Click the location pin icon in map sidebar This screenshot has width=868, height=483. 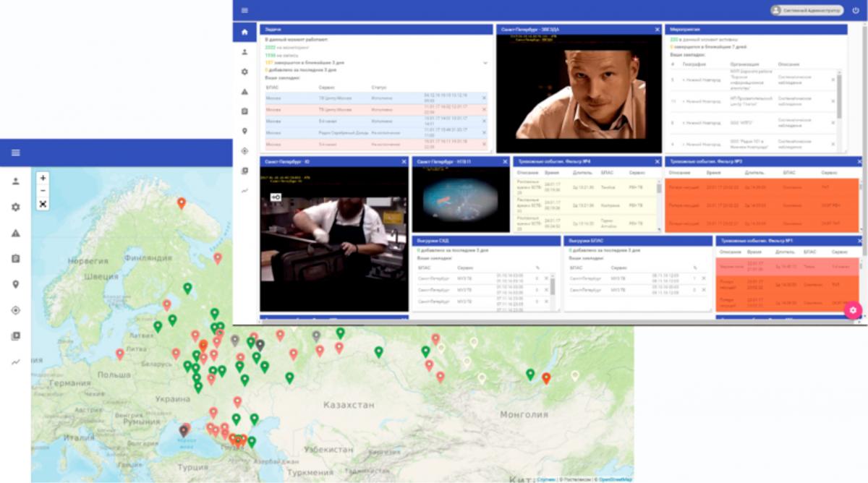click(x=16, y=284)
